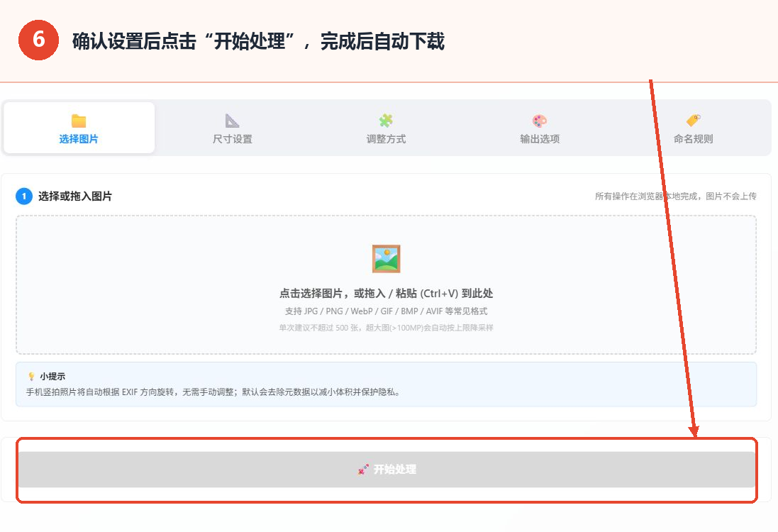Click the 所有操作在浏览器本地完成 privacy note
This screenshot has width=778, height=532.
click(676, 196)
